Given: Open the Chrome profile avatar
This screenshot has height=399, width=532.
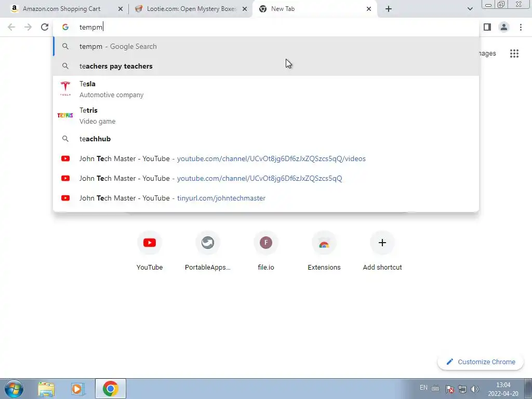Looking at the screenshot, I should [504, 27].
